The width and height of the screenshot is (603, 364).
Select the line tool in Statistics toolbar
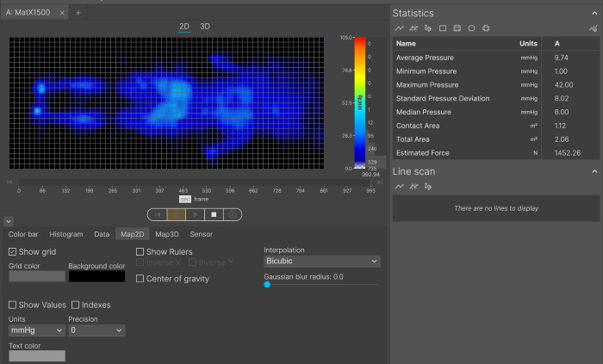pyautogui.click(x=399, y=28)
